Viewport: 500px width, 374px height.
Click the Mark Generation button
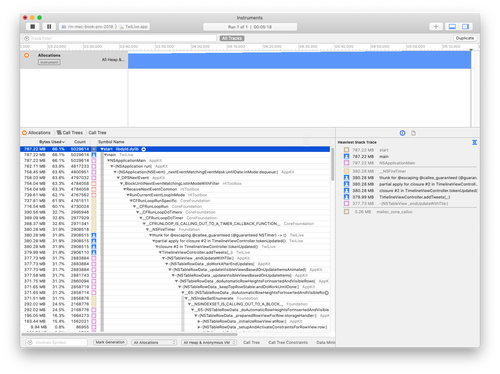point(110,342)
